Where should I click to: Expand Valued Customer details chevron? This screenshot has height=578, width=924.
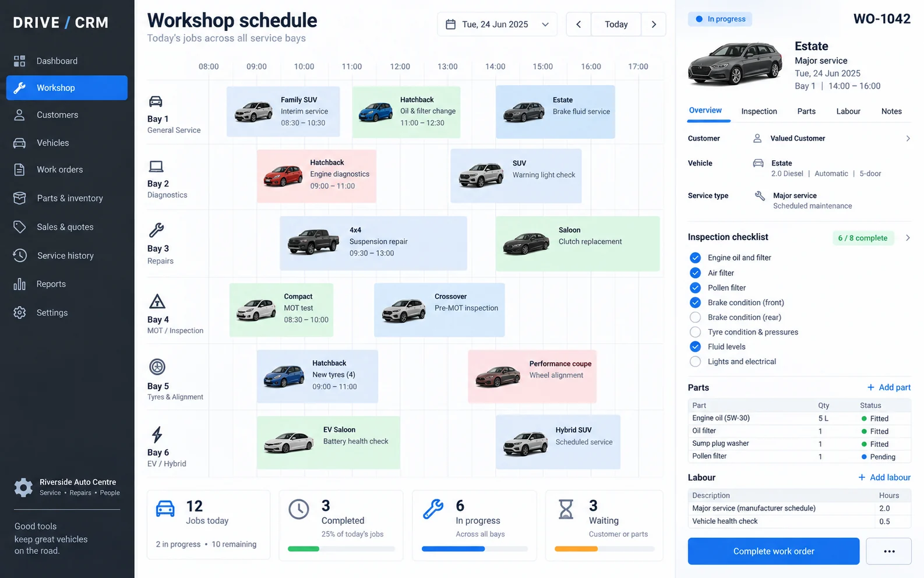(x=908, y=138)
